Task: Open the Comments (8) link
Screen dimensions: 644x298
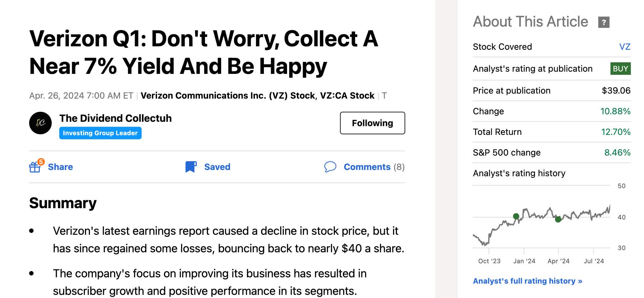Action: click(x=374, y=167)
